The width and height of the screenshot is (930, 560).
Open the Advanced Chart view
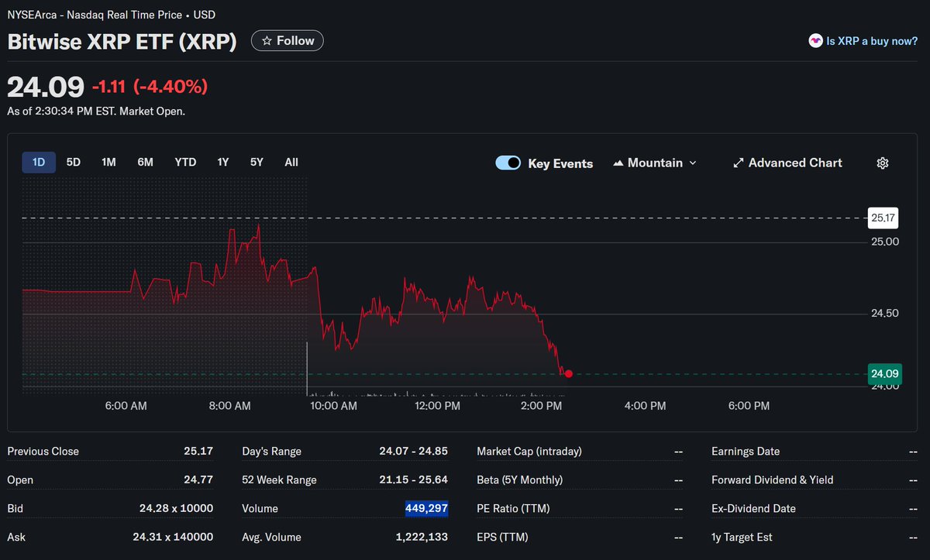coord(787,163)
